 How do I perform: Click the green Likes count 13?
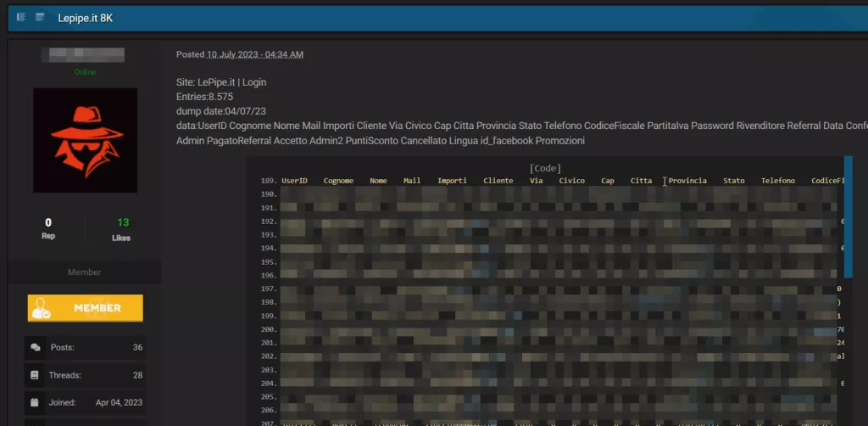pos(123,222)
